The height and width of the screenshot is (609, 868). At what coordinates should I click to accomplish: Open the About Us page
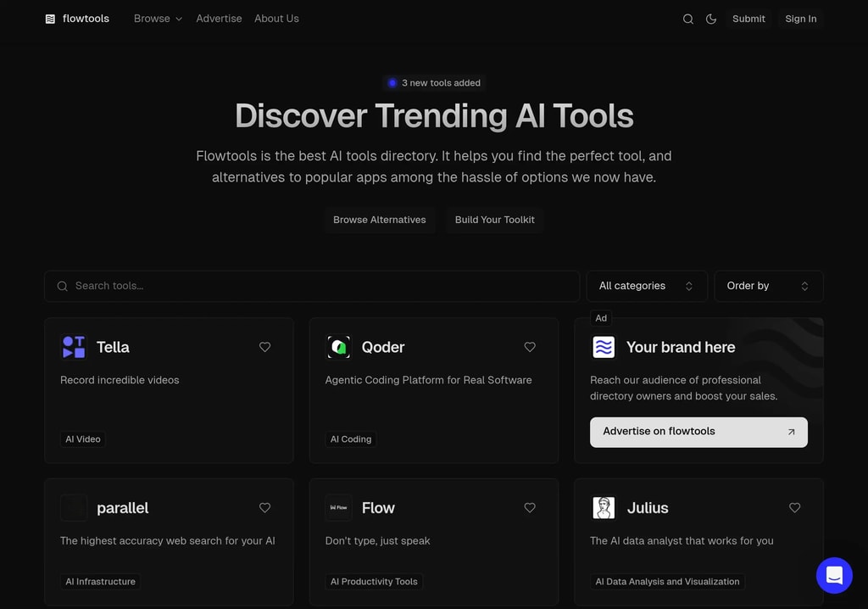(x=276, y=19)
